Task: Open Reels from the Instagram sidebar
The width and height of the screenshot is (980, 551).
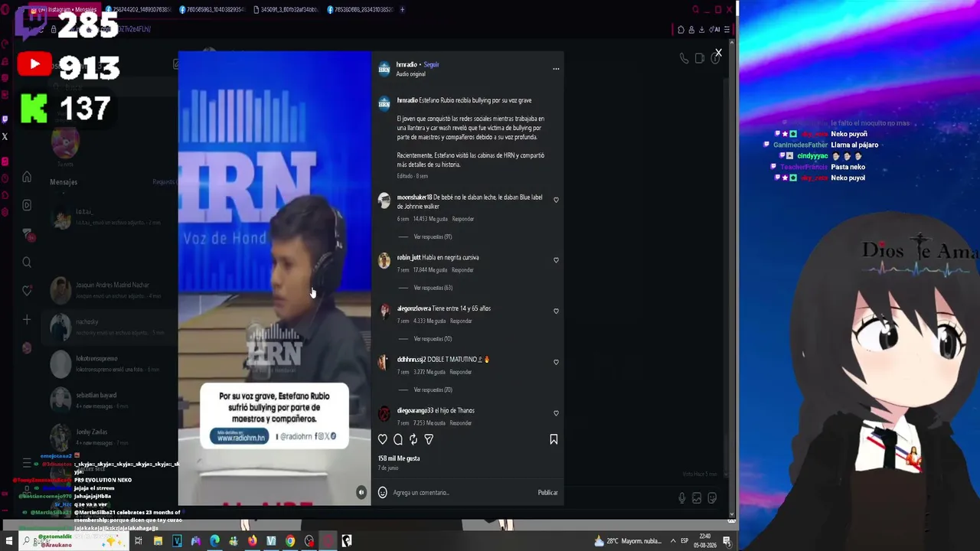Action: coord(27,205)
